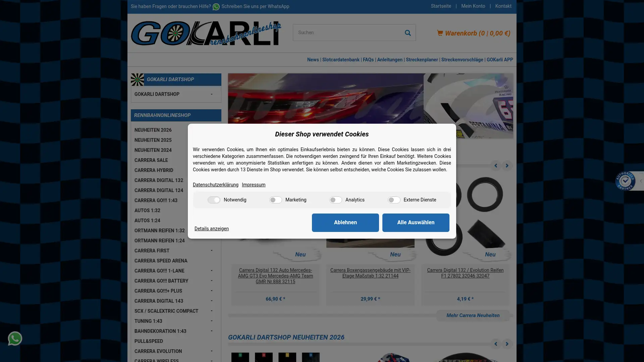
Task: Click the right carousel arrow for Carrera Neuheiten
Action: (506, 166)
